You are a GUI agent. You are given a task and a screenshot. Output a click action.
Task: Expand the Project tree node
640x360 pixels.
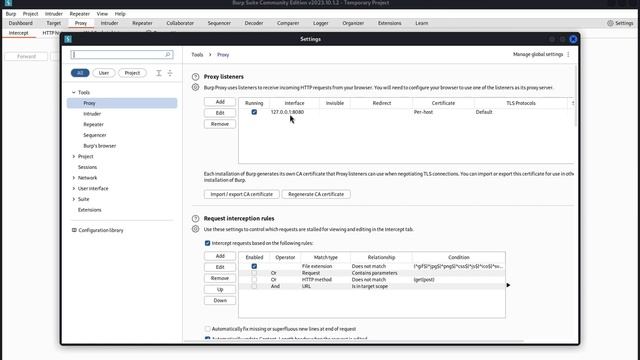(x=74, y=157)
